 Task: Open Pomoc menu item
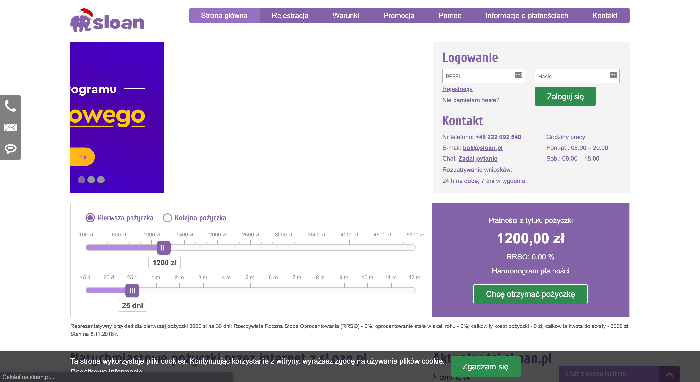(x=450, y=16)
